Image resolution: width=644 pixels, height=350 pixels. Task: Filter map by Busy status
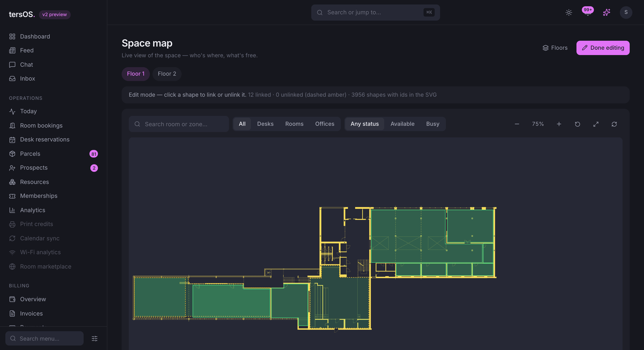[x=432, y=124]
